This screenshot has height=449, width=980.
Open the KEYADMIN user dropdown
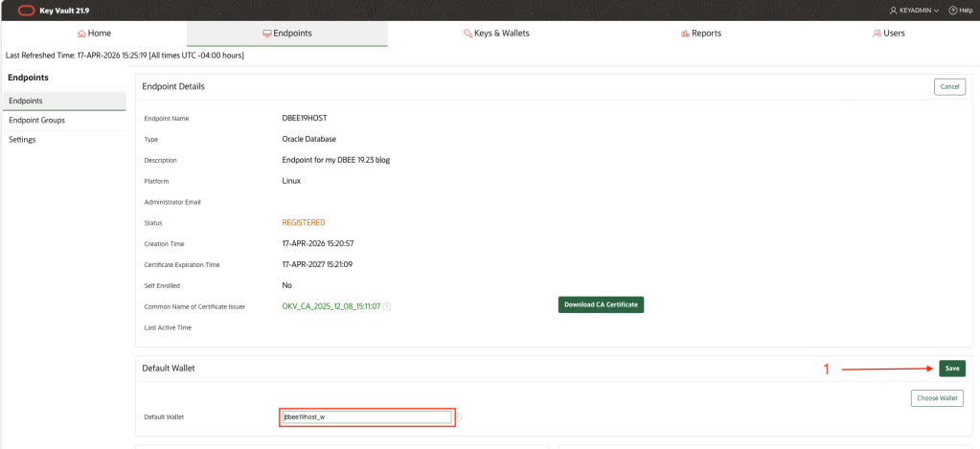point(914,10)
